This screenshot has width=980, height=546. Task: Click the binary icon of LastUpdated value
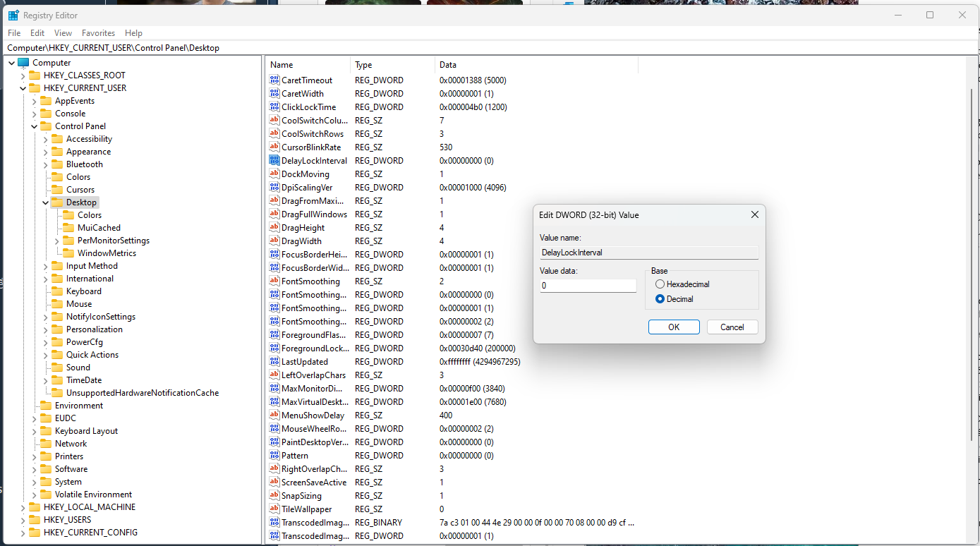tap(274, 362)
